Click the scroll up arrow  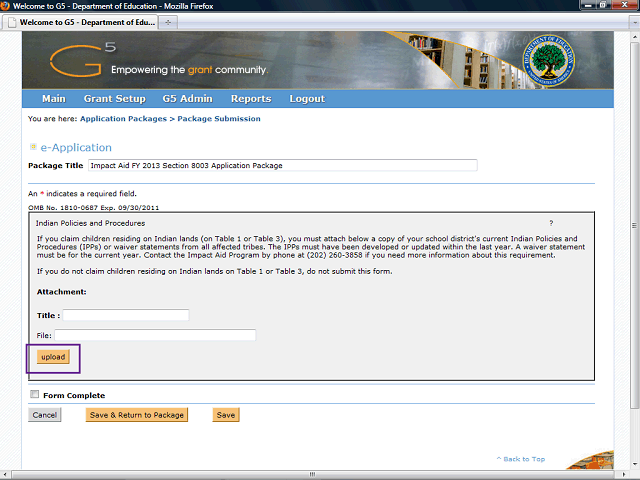point(634,37)
